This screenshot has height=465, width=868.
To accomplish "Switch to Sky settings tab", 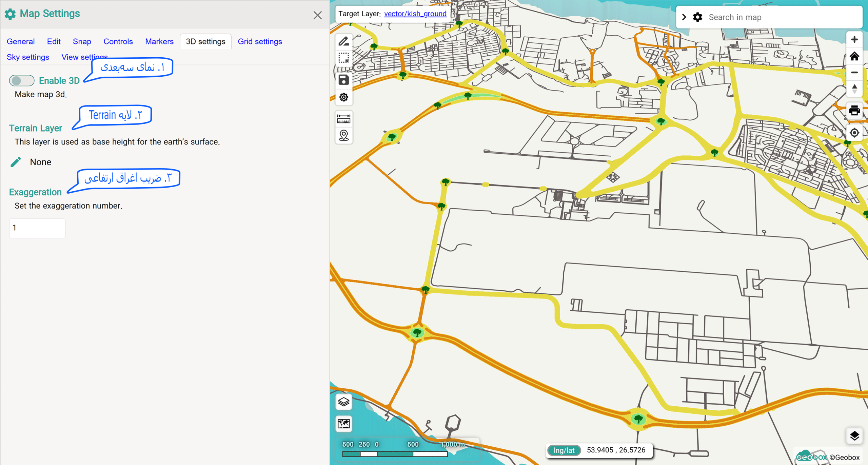I will (x=28, y=57).
